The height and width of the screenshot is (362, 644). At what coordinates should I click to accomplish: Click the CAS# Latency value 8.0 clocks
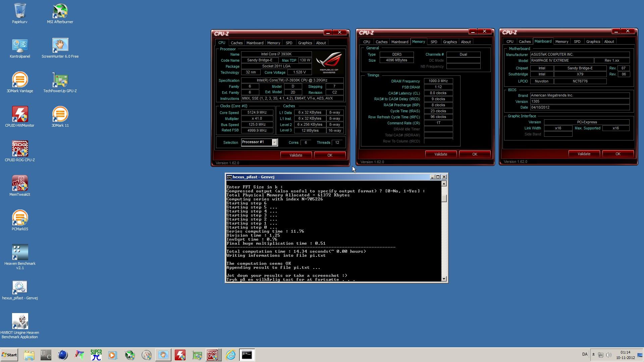pyautogui.click(x=438, y=93)
